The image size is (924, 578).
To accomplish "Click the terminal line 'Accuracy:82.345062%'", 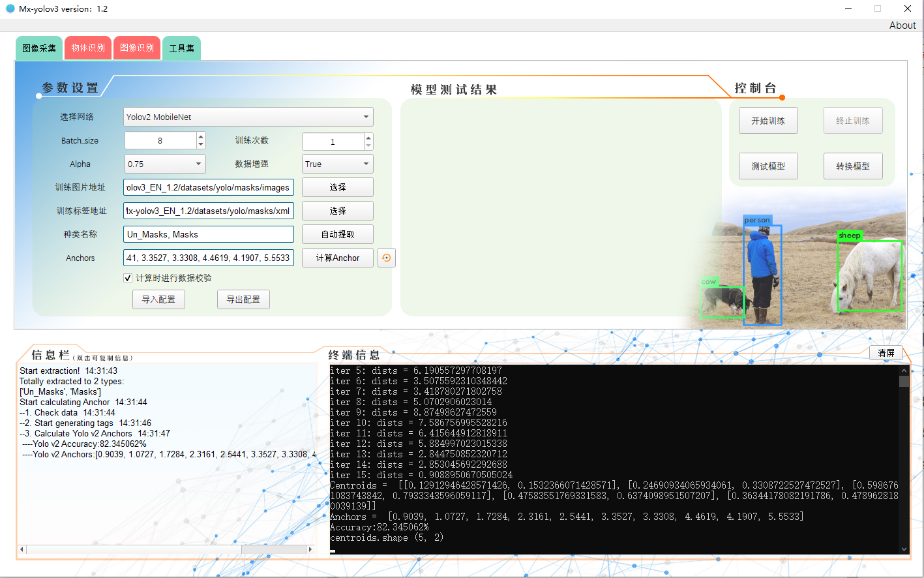I will click(x=380, y=527).
